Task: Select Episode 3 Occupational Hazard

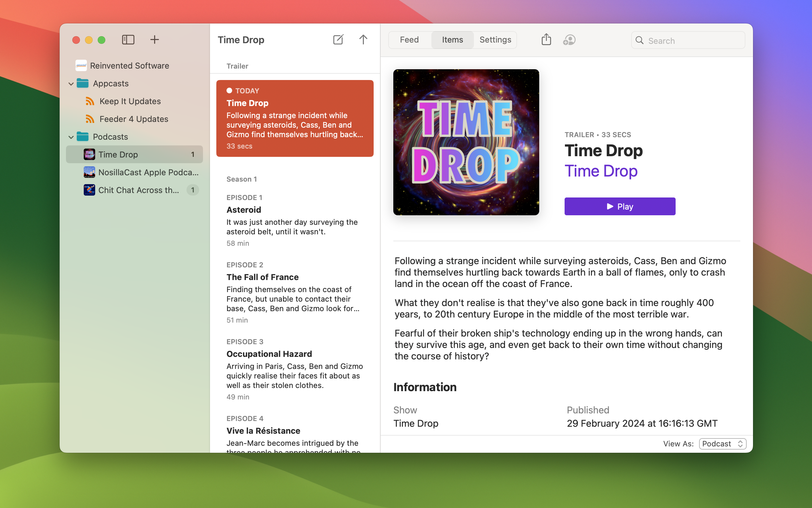Action: [x=295, y=369]
